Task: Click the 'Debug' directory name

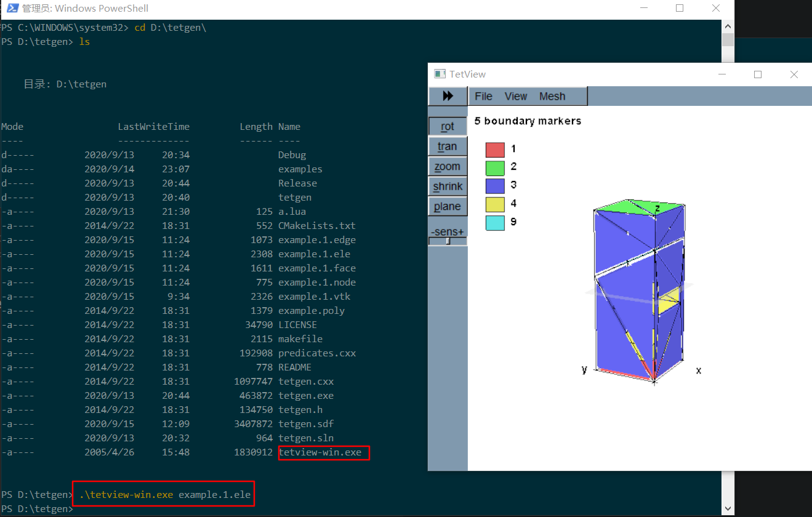Action: 292,154
